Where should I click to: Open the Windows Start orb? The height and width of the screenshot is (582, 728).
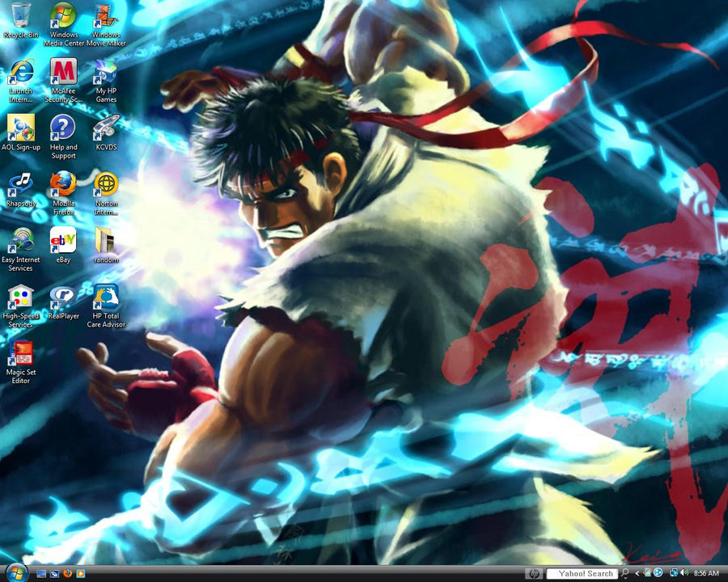[17, 573]
